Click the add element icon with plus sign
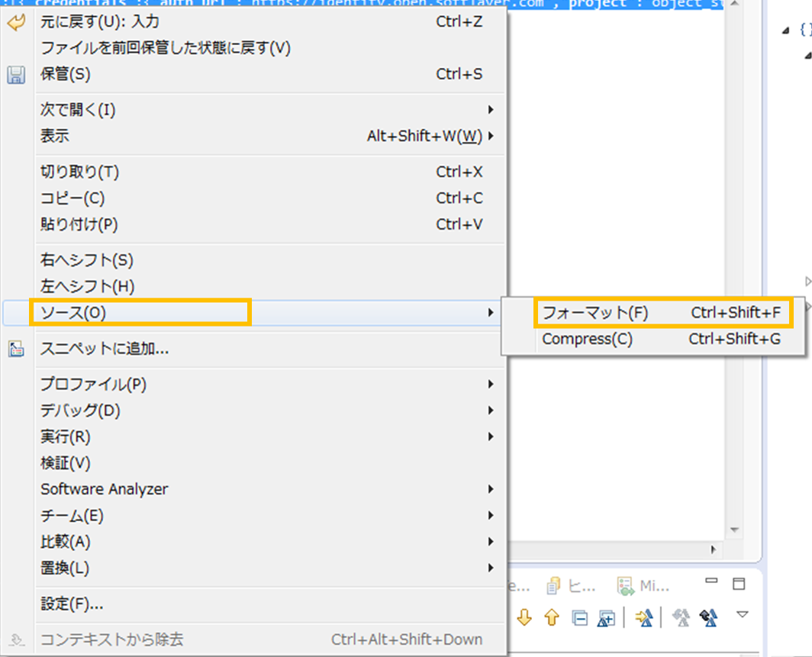 (x=605, y=618)
